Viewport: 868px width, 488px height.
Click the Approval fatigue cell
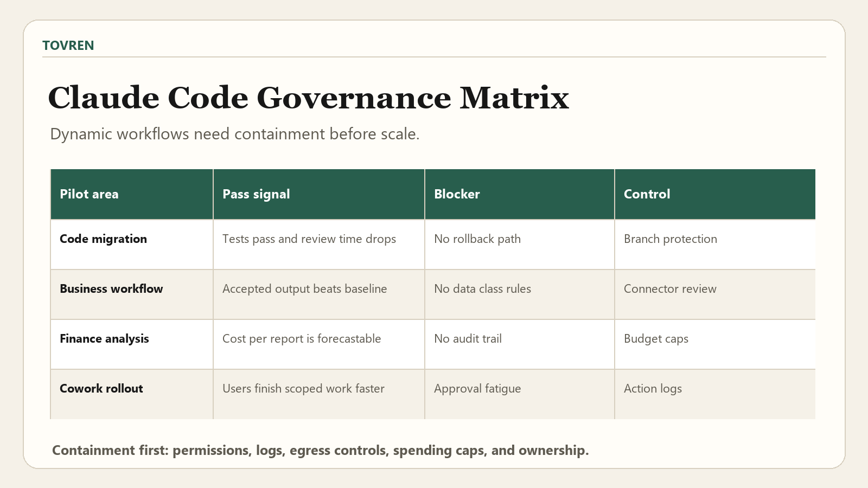(520, 394)
